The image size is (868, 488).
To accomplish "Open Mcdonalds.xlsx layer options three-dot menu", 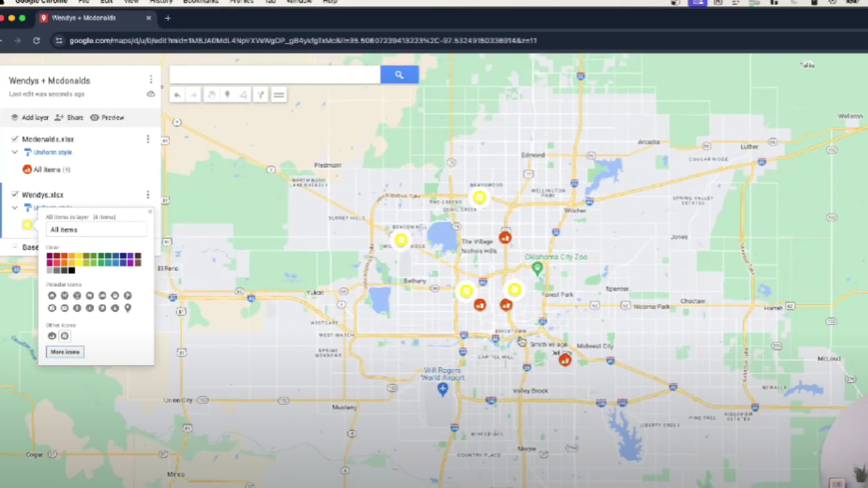I will (148, 139).
